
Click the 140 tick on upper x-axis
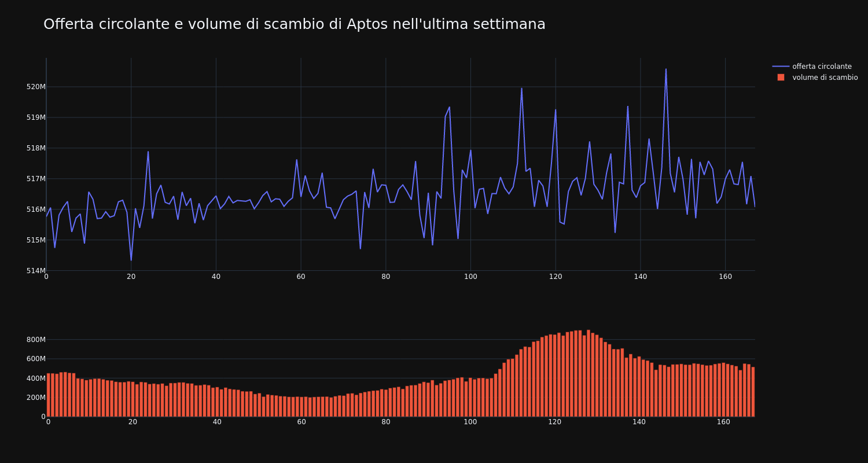(641, 277)
